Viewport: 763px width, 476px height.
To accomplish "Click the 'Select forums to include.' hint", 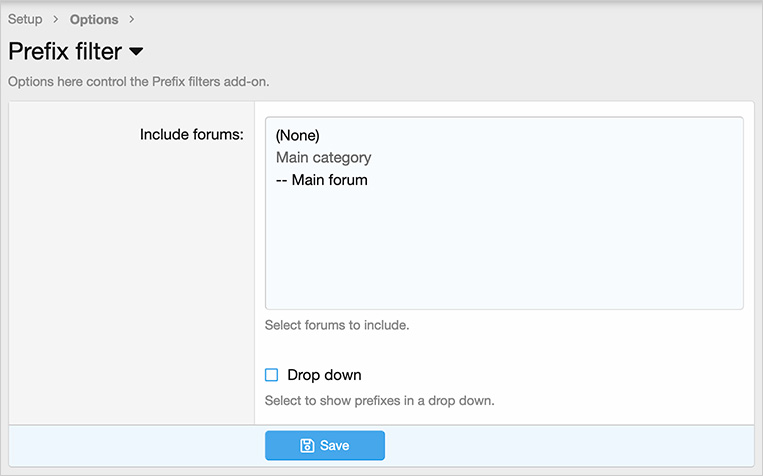I will (336, 325).
